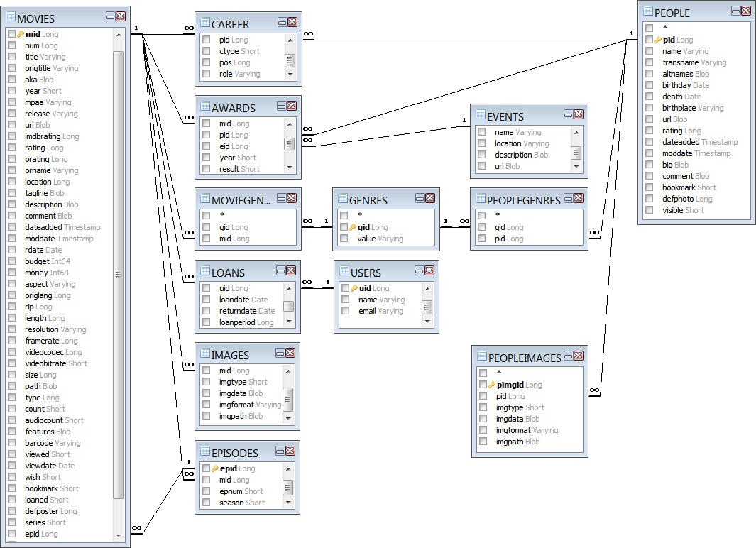Collapse the LOANS table window

pos(283,270)
